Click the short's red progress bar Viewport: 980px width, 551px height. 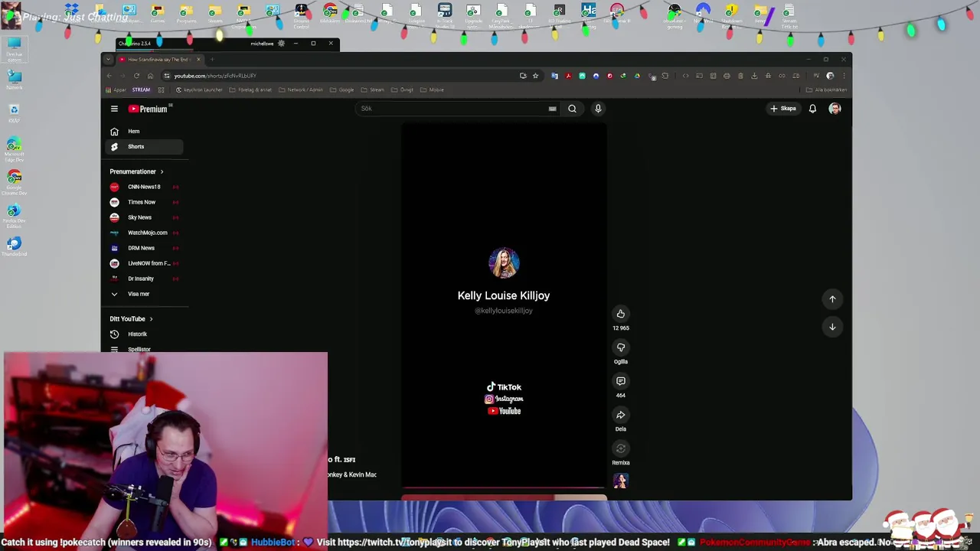click(504, 487)
